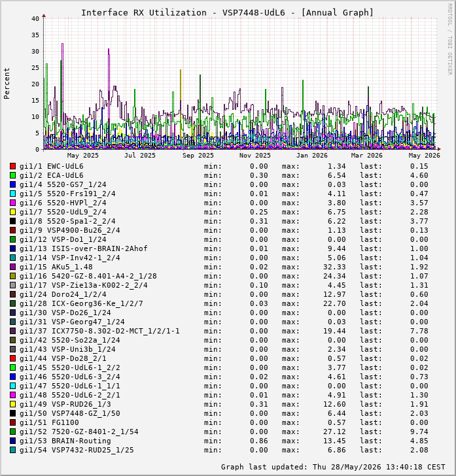The image size is (456, 476).
Task: Click the black swatch for gi1/8 5520-Spal-2_2/4
Action: [x=13, y=221]
